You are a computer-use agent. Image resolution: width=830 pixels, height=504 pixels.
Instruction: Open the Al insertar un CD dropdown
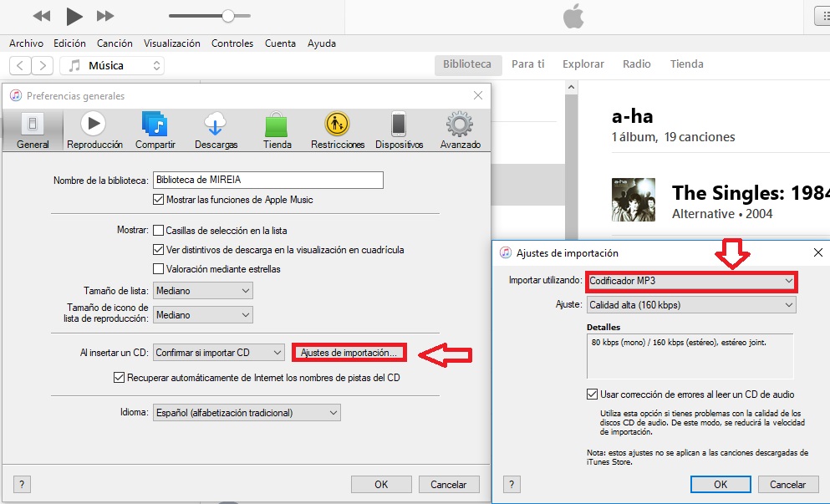[x=219, y=353]
